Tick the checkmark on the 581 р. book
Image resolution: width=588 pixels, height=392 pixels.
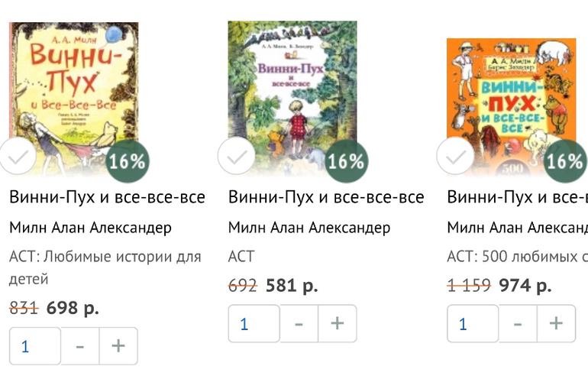pos(236,157)
